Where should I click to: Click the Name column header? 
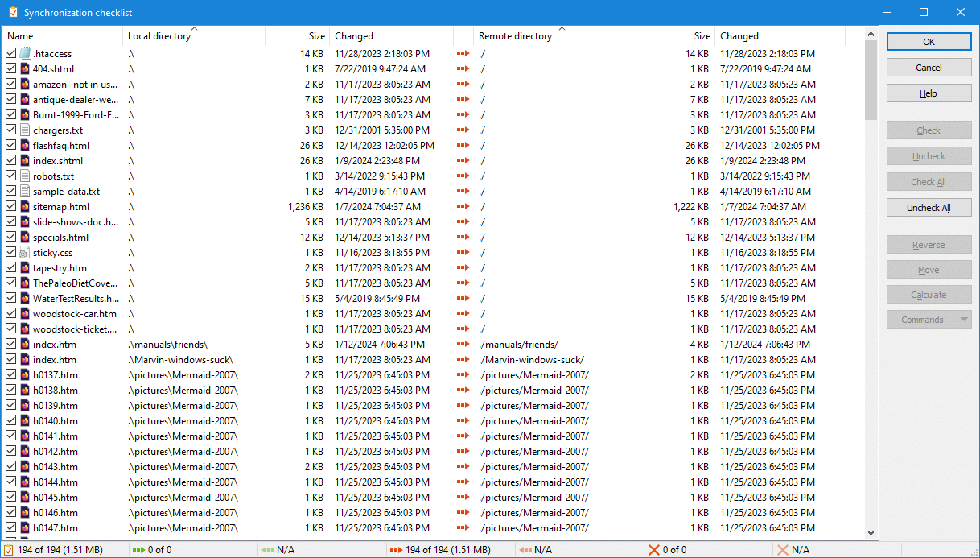(20, 36)
